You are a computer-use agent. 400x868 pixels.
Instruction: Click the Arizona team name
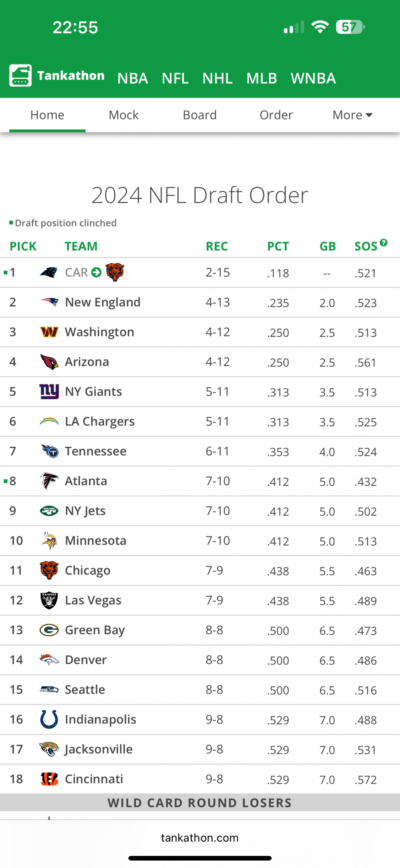pos(87,362)
